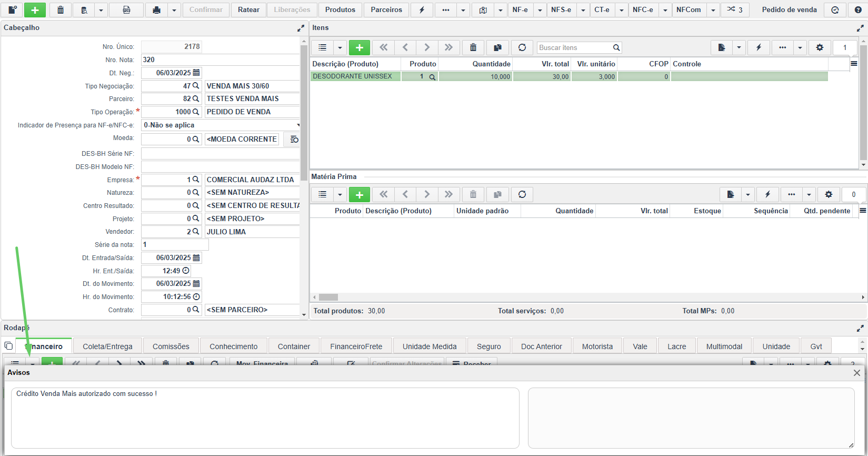Click the CT-e button
The image size is (868, 456).
[602, 10]
